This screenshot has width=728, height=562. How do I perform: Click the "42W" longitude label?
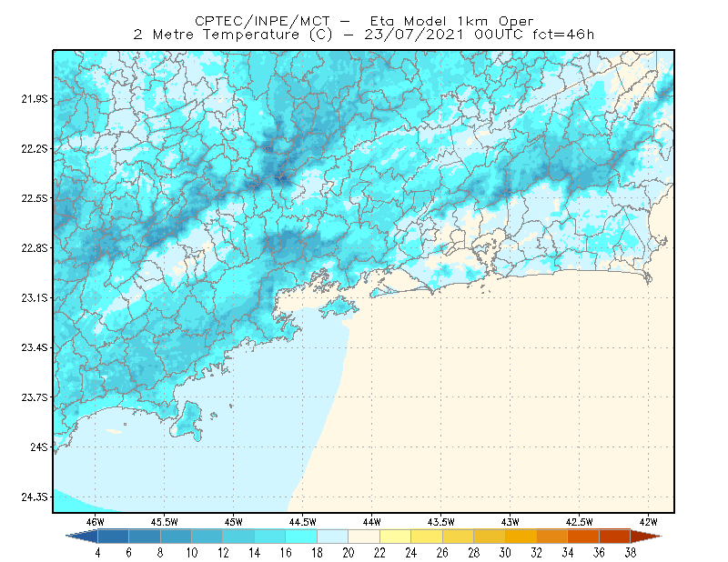(649, 522)
